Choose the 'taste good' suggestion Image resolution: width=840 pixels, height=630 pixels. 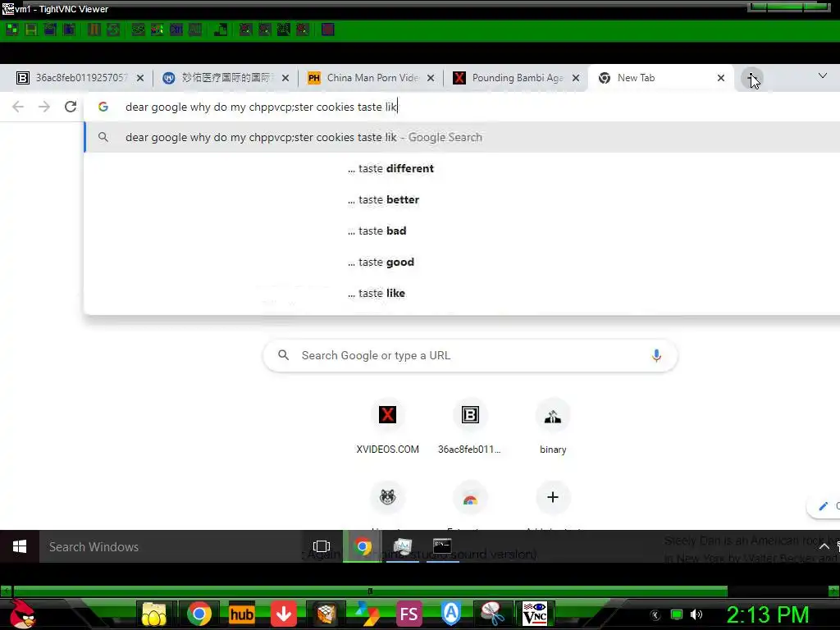462,262
